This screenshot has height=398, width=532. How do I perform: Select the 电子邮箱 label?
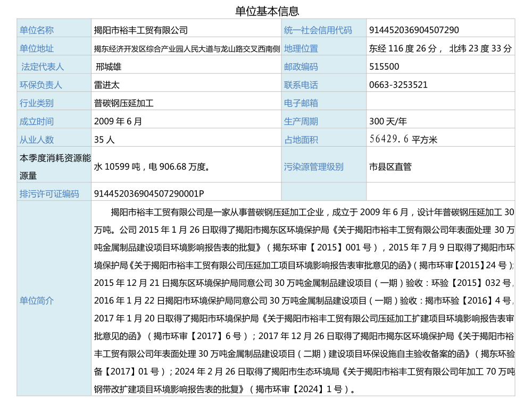click(x=301, y=104)
